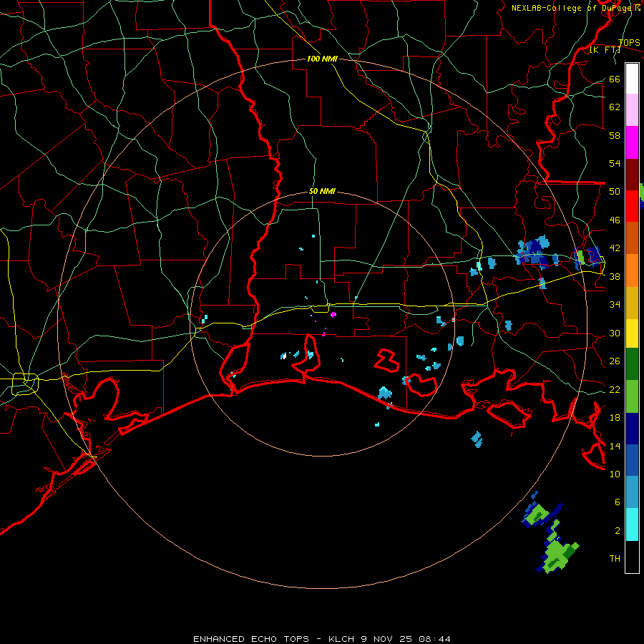The image size is (644, 644).
Task: Click the 42 legend value
Action: pyautogui.click(x=615, y=248)
